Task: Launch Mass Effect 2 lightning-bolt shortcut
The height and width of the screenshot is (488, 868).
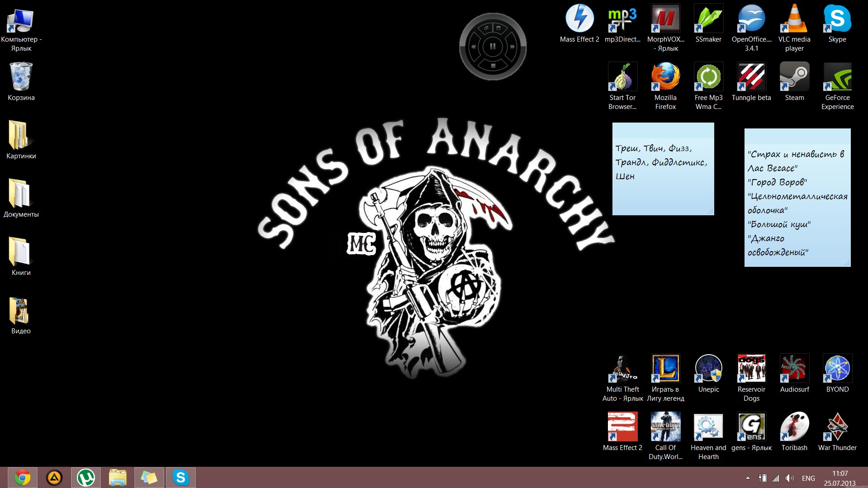Action: [579, 19]
